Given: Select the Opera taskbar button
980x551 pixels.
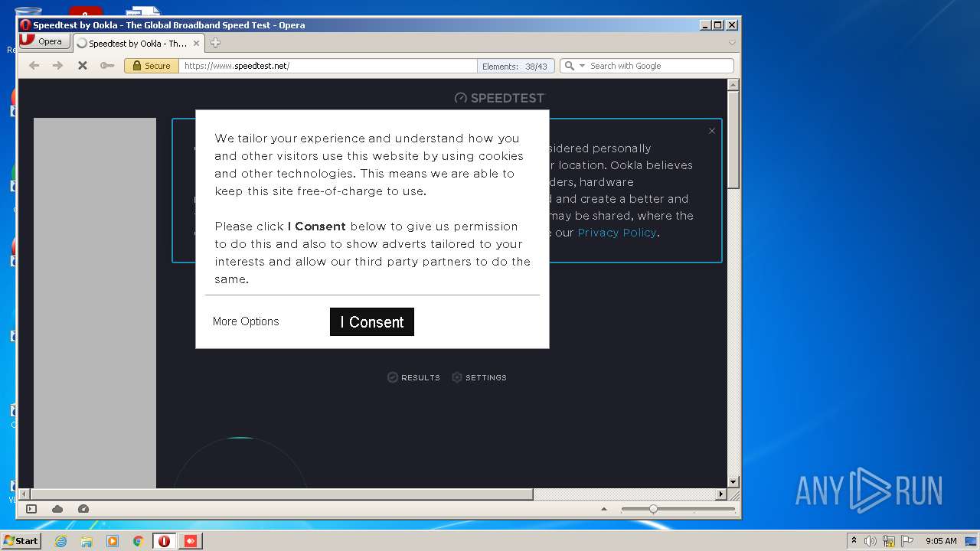Looking at the screenshot, I should (164, 541).
